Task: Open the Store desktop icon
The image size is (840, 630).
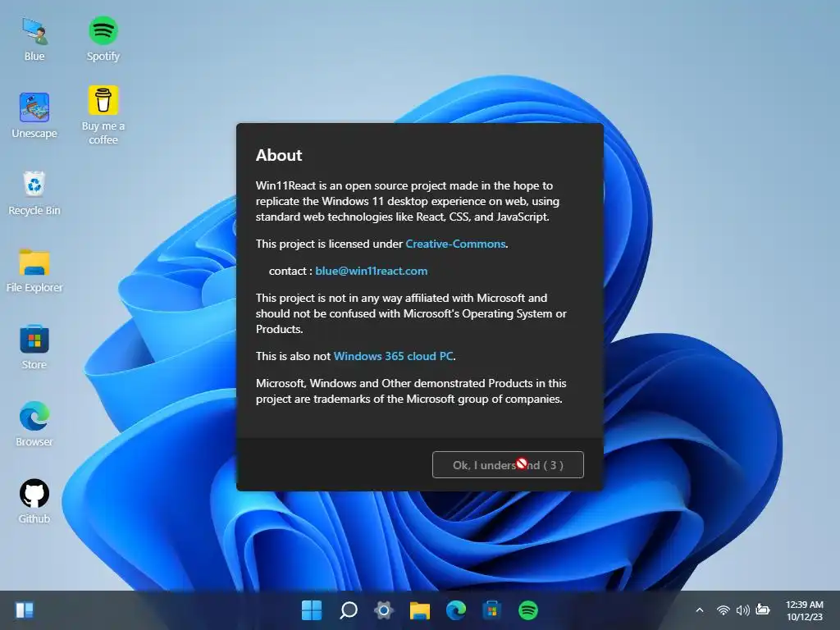Action: (x=34, y=347)
